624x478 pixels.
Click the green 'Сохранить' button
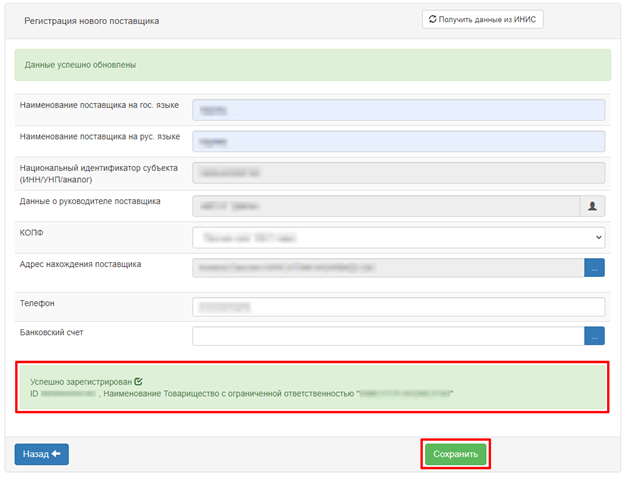coord(455,454)
